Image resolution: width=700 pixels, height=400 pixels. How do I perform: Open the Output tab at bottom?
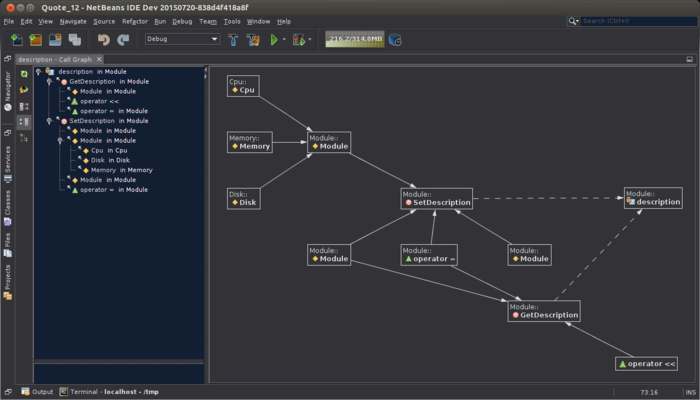37,392
